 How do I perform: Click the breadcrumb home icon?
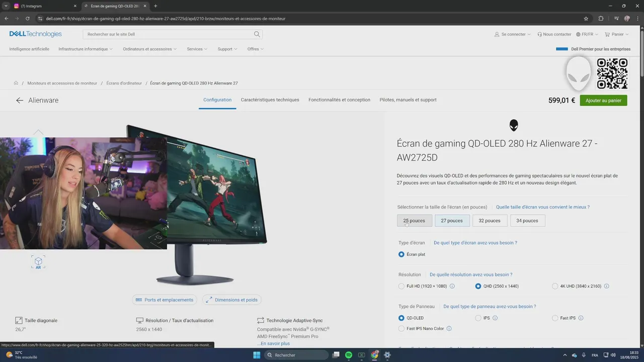16,83
